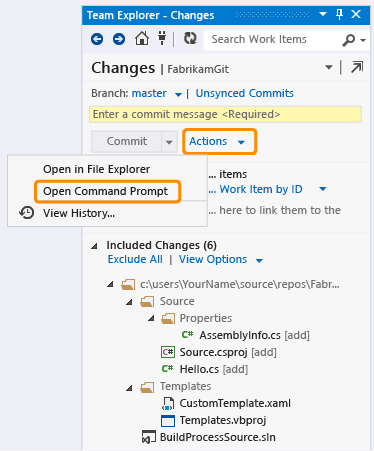Click the commit message input field
This screenshot has width=374, height=451.
225,114
